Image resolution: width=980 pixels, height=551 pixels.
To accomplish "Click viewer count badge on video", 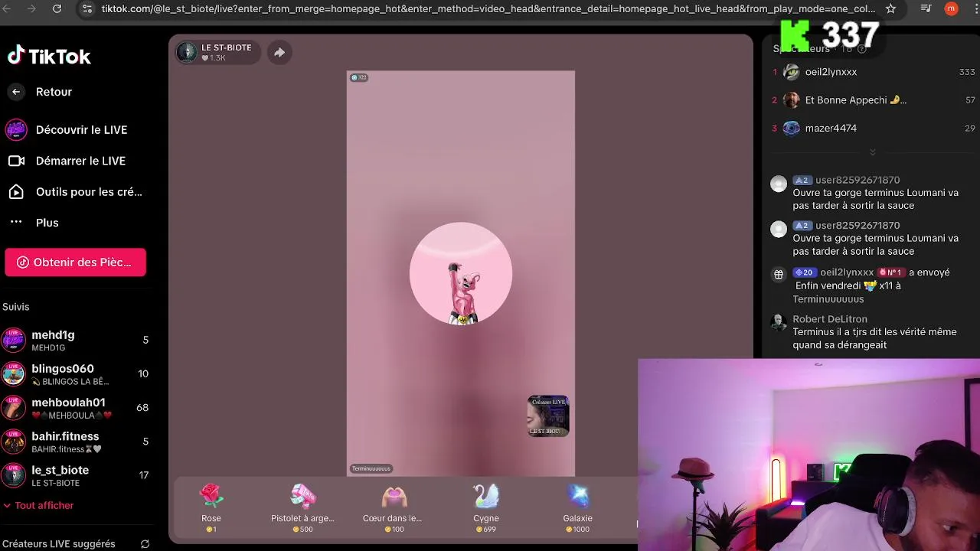I will click(x=358, y=77).
